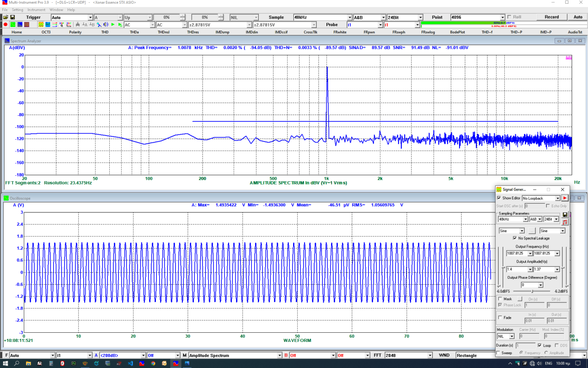This screenshot has width=588, height=368.
Task: Open file using the folder icon
Action: [5, 17]
